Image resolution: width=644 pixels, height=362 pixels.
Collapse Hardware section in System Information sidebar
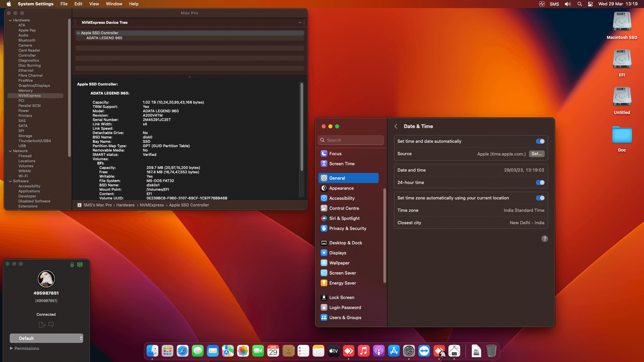[10, 20]
